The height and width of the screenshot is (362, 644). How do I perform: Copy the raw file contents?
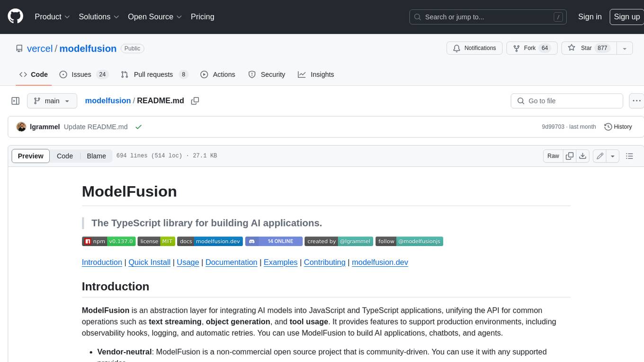(570, 156)
